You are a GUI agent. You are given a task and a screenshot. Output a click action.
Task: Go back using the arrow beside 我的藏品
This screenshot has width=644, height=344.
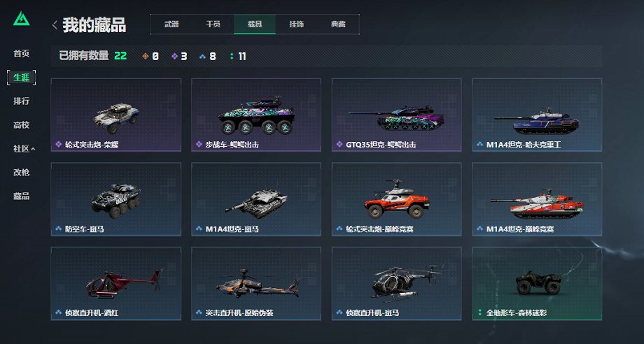55,25
